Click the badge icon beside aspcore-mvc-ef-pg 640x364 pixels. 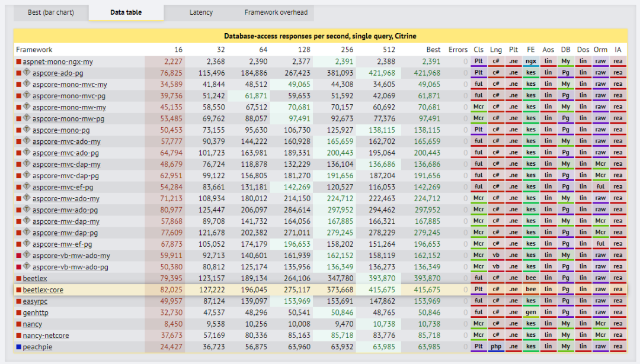pyautogui.click(x=27, y=186)
